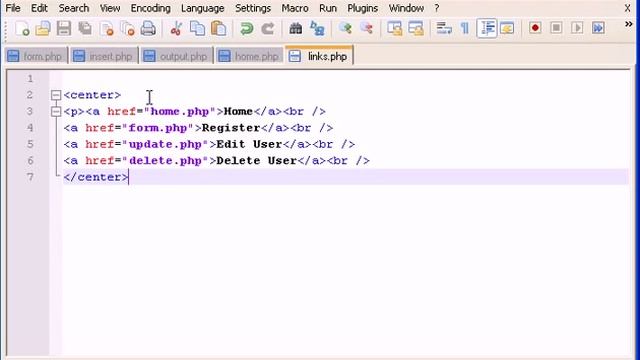The image size is (640, 360).
Task: Click the "update.php" href value
Action: pyautogui.click(x=165, y=144)
